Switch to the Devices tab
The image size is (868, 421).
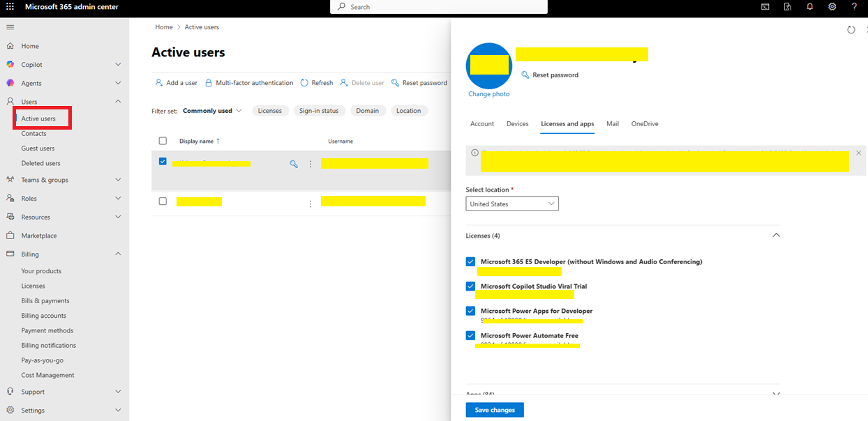coord(518,124)
